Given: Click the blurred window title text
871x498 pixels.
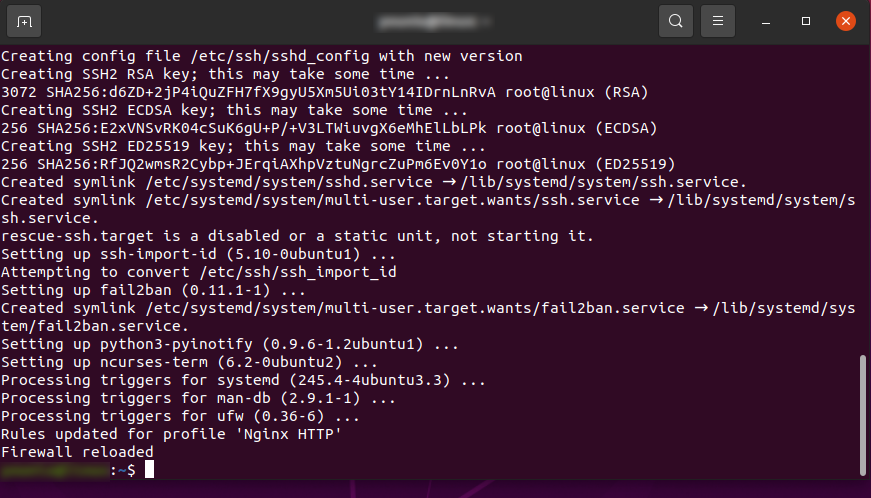Looking at the screenshot, I should click(433, 22).
